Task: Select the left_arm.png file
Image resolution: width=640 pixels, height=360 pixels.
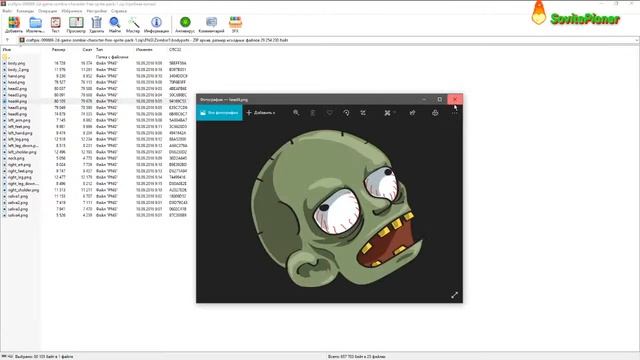Action: coord(19,120)
